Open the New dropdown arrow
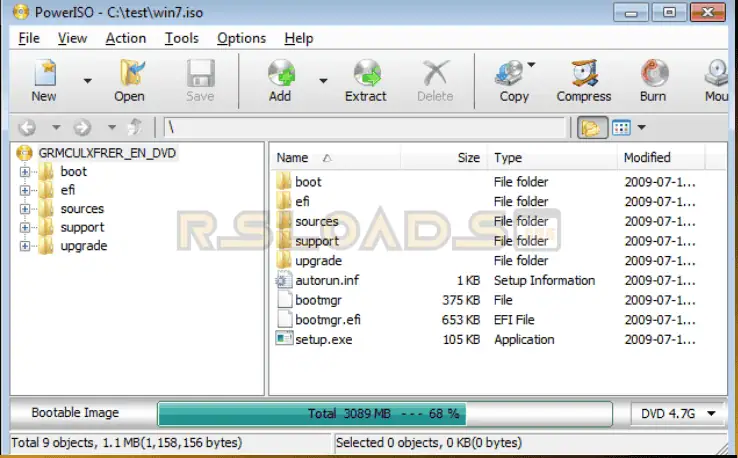738x458 pixels. point(88,81)
